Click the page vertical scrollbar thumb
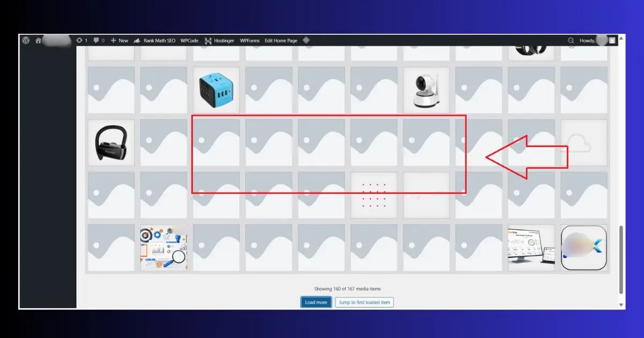644x338 pixels. [621, 259]
